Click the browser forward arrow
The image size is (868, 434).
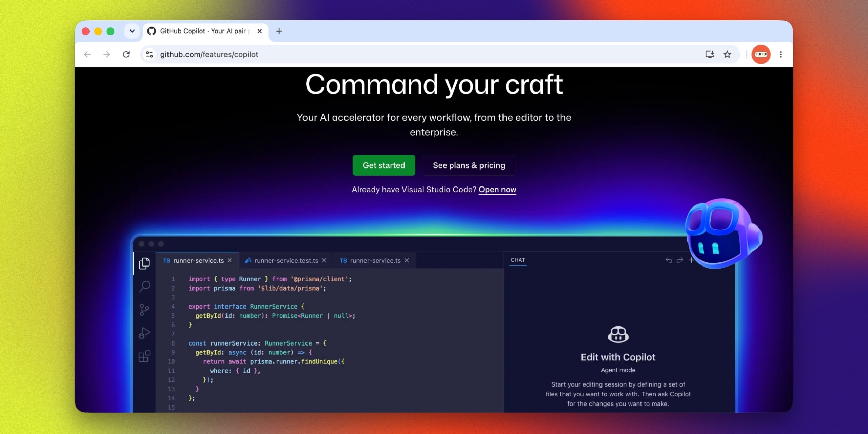(x=106, y=54)
